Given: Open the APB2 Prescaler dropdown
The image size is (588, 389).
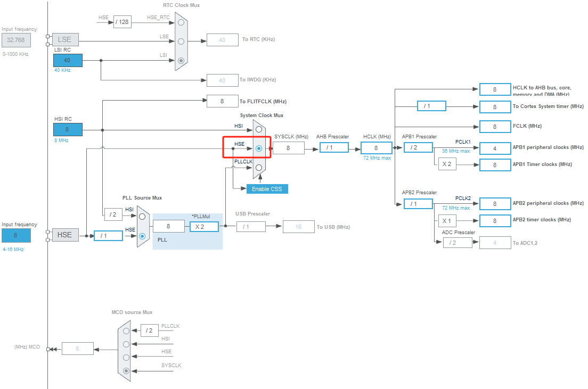Looking at the screenshot, I should [418, 203].
